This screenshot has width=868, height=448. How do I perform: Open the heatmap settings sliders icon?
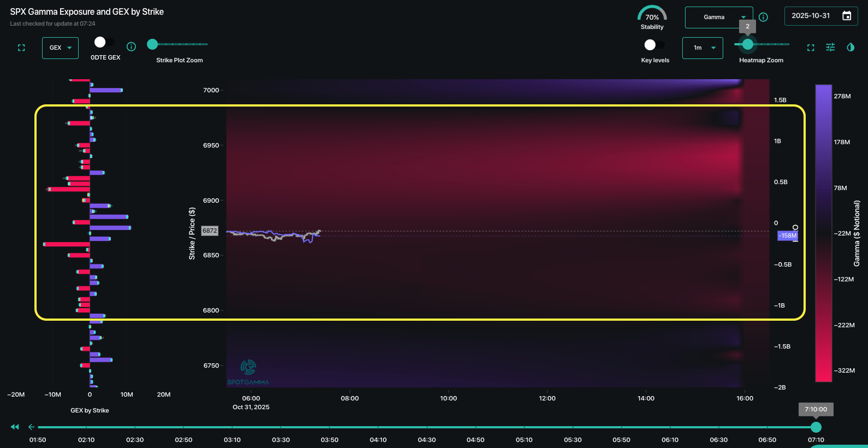click(x=830, y=48)
